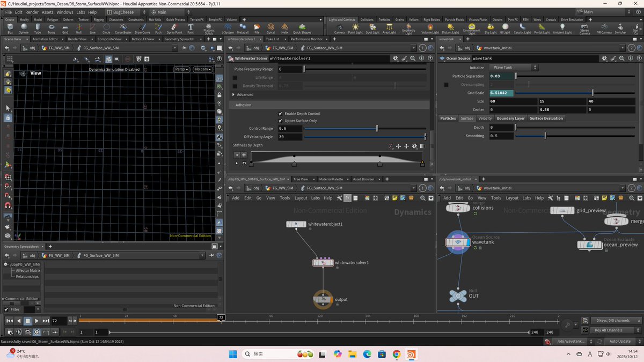Click the whitewatersolver1 node
644x362 pixels.
coord(323,262)
